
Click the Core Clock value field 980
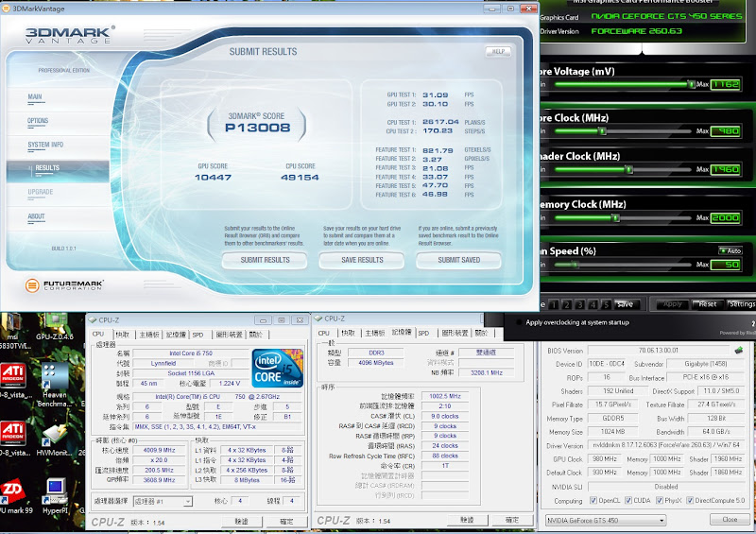coord(725,131)
